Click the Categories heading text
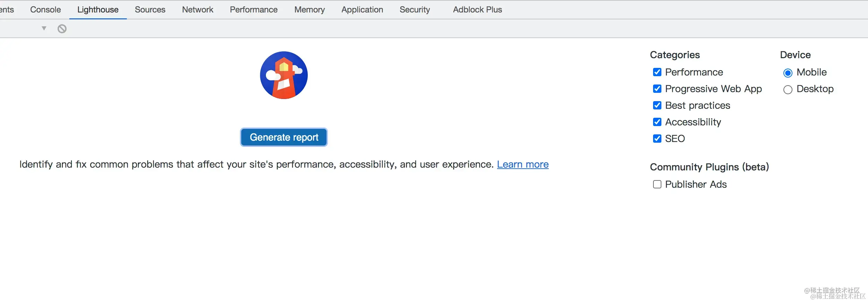 [x=675, y=55]
